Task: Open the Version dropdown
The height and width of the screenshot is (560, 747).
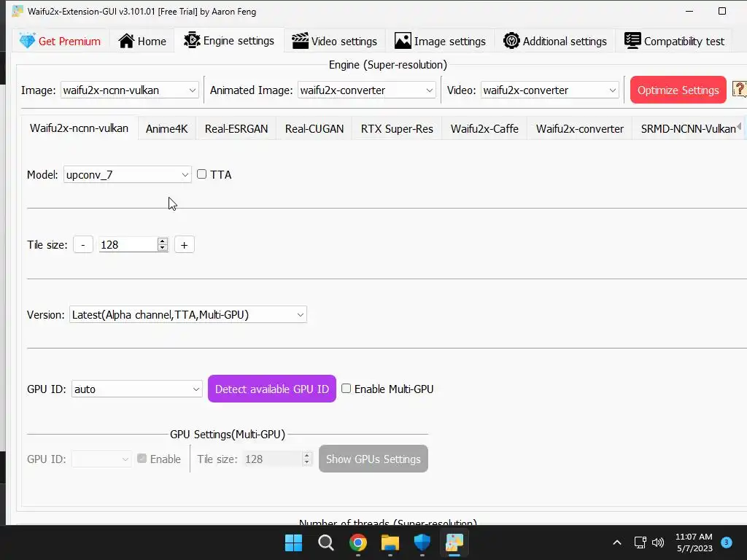Action: [x=188, y=315]
